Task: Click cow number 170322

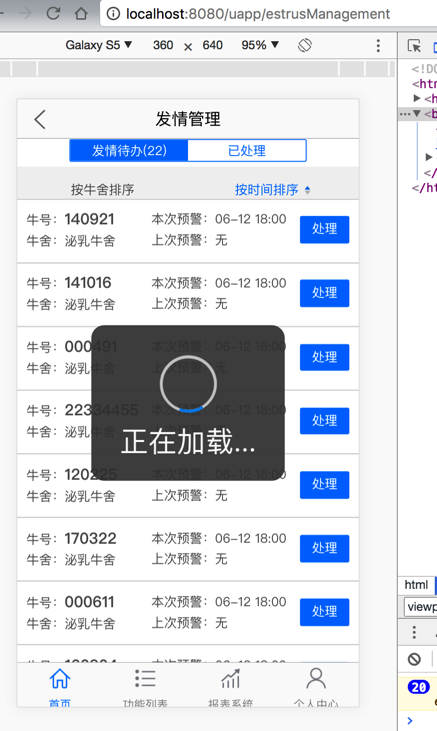Action: pos(90,538)
